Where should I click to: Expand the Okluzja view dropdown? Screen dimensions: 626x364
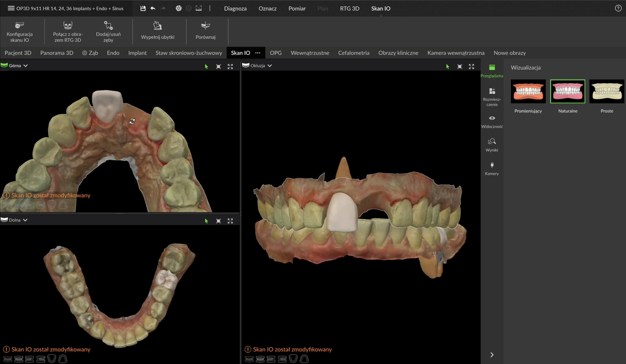(270, 66)
